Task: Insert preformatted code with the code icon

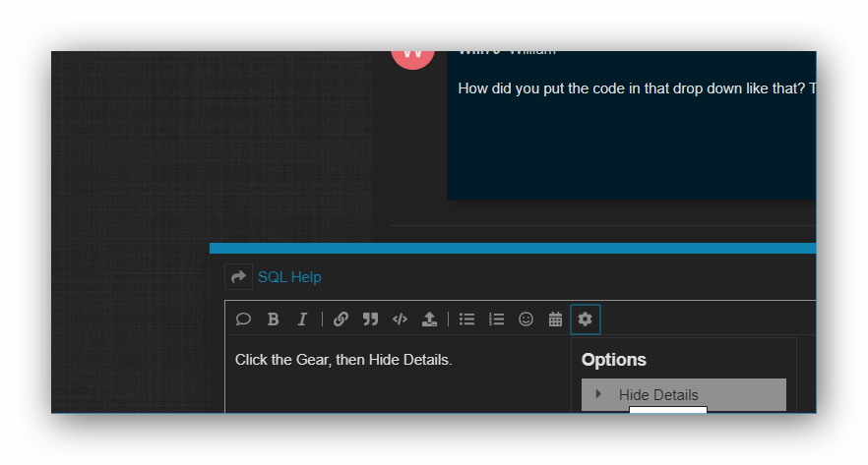Action: pyautogui.click(x=400, y=320)
